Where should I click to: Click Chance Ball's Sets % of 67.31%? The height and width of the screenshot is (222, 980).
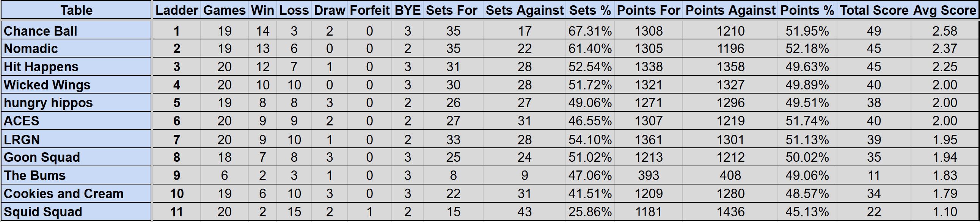[590, 31]
